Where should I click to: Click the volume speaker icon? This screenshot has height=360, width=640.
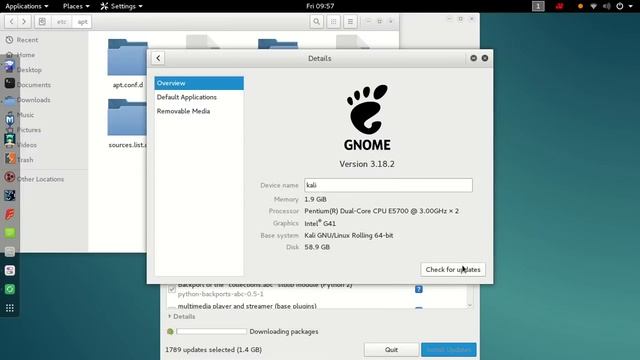(607, 6)
